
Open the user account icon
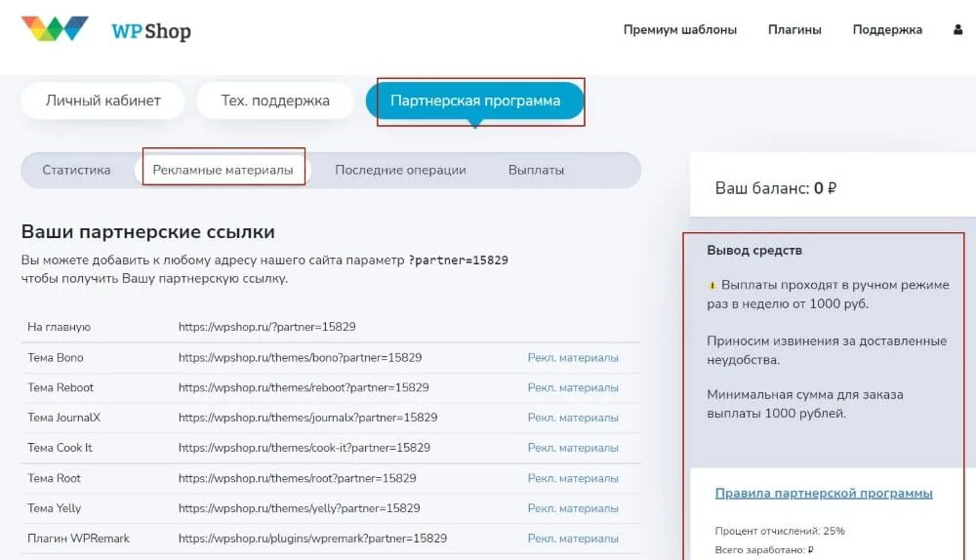[x=958, y=29]
